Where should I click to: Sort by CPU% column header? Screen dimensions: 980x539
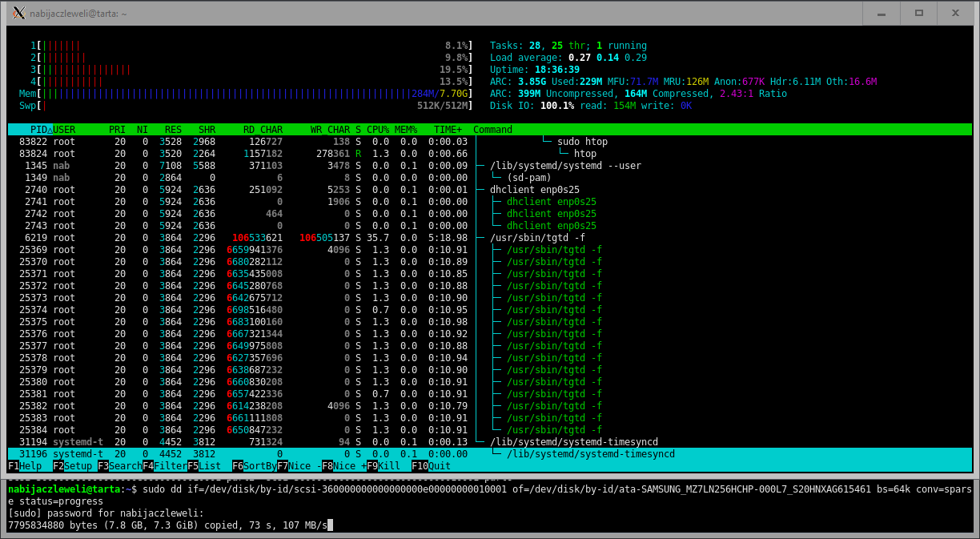pyautogui.click(x=378, y=130)
